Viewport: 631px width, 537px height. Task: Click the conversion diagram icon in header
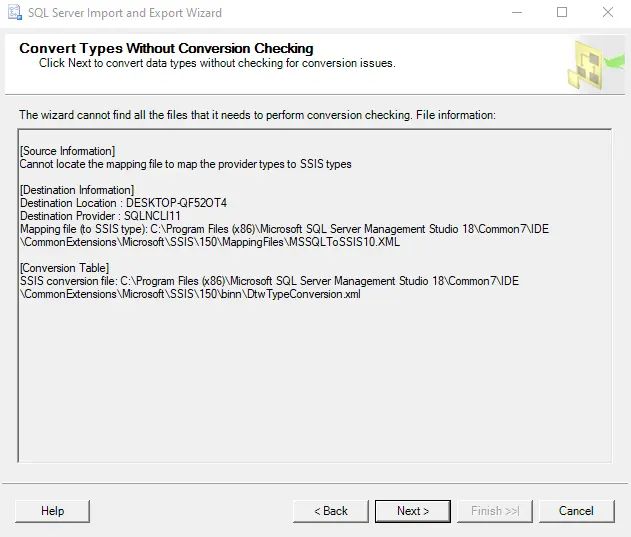click(x=595, y=64)
